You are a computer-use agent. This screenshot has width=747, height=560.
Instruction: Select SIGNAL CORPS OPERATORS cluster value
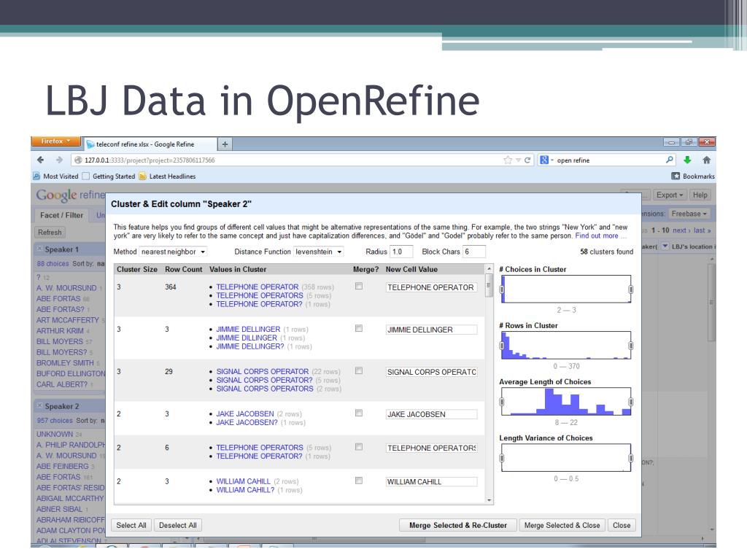pos(265,389)
